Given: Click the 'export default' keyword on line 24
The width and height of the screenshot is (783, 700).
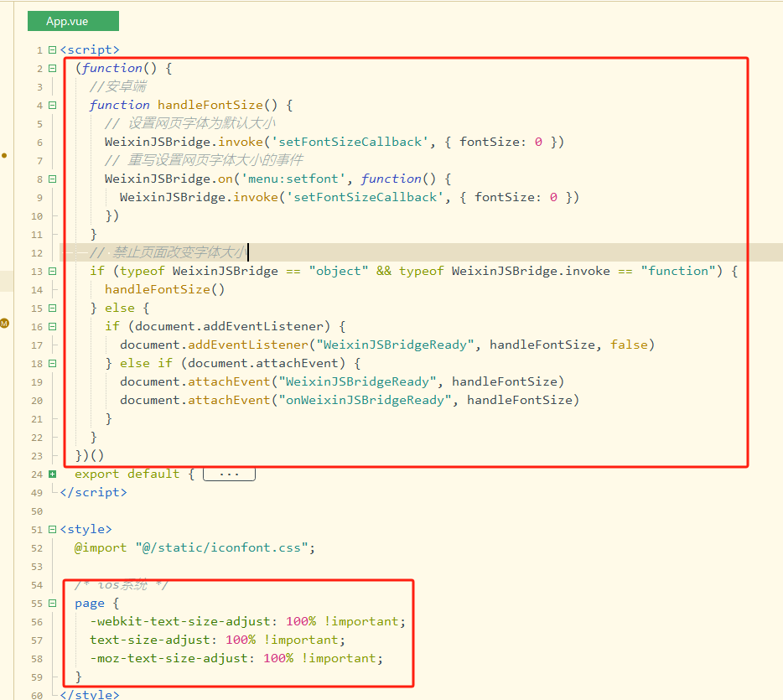Looking at the screenshot, I should coord(127,474).
